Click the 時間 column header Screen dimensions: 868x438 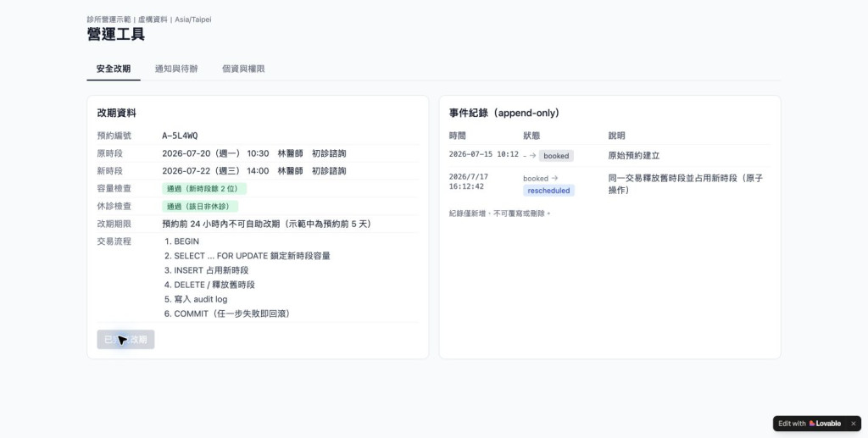click(x=457, y=136)
